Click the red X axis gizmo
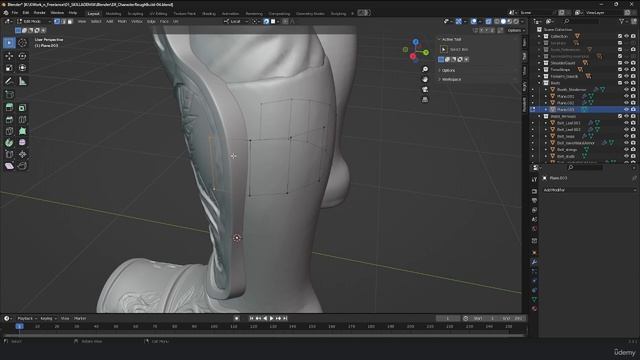This screenshot has width=640, height=360. tap(413, 56)
